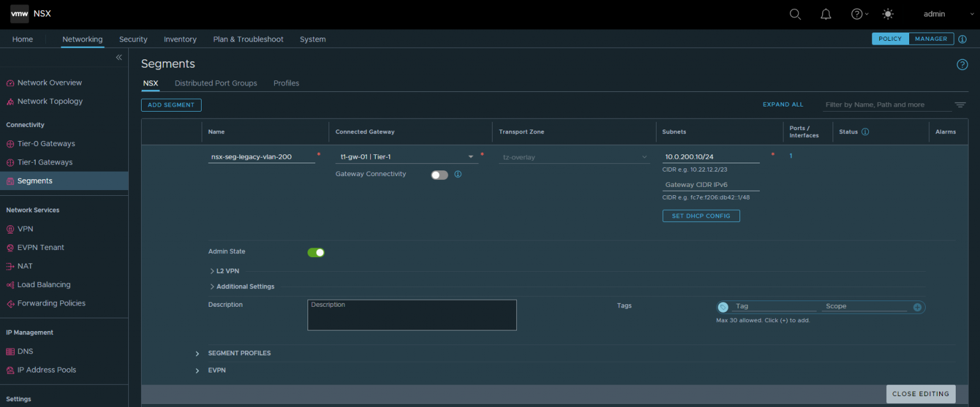Open the global search magnifier
Viewport: 980px width, 407px height.
click(x=795, y=13)
